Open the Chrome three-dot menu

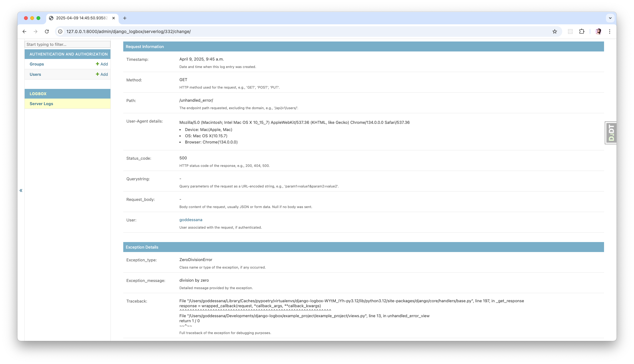point(610,32)
